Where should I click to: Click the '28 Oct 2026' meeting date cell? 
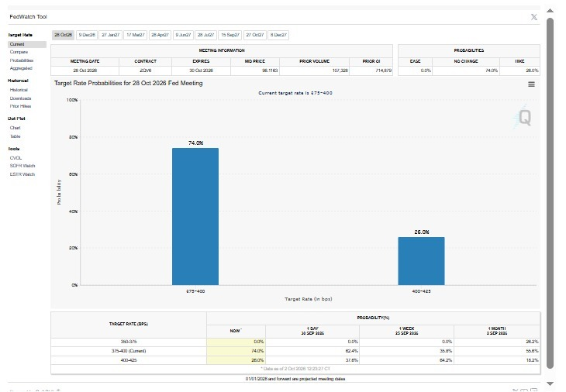point(85,70)
